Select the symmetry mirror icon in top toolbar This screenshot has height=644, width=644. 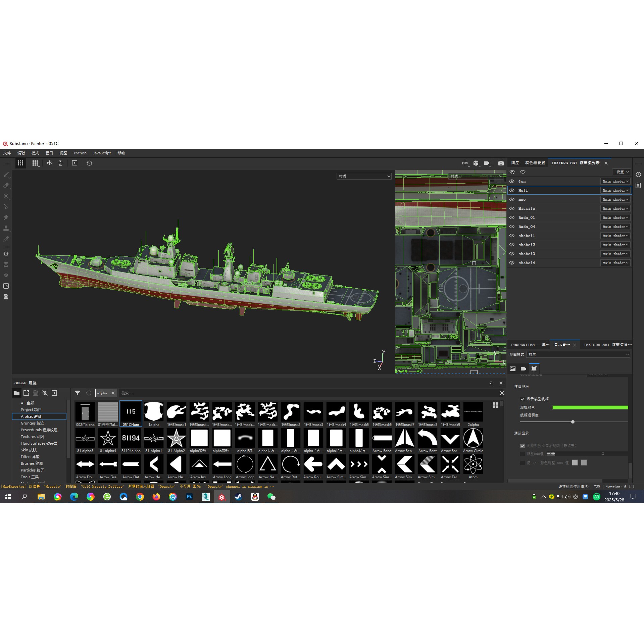pyautogui.click(x=50, y=163)
